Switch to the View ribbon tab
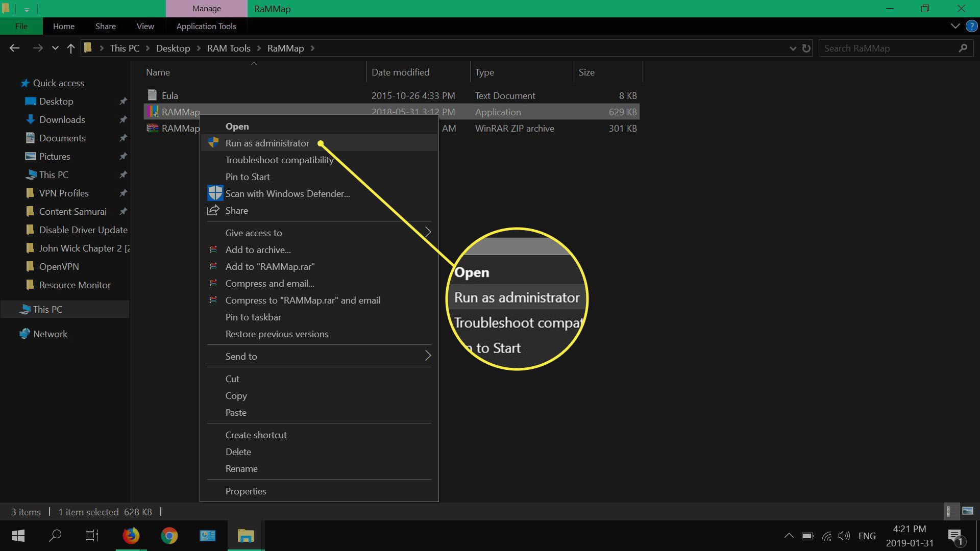The height and width of the screenshot is (551, 980). click(145, 26)
